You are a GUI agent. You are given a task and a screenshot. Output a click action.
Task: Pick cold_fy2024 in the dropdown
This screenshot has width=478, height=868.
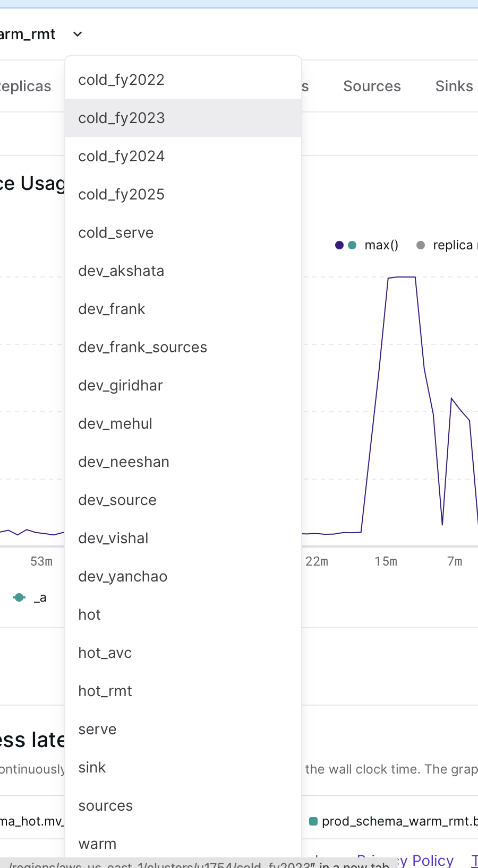click(122, 157)
